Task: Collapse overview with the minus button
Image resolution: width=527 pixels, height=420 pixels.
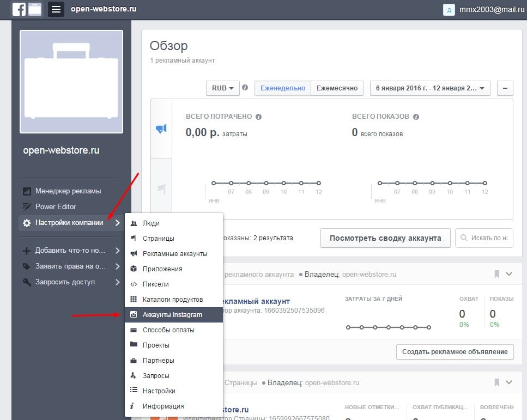Action: coord(505,88)
